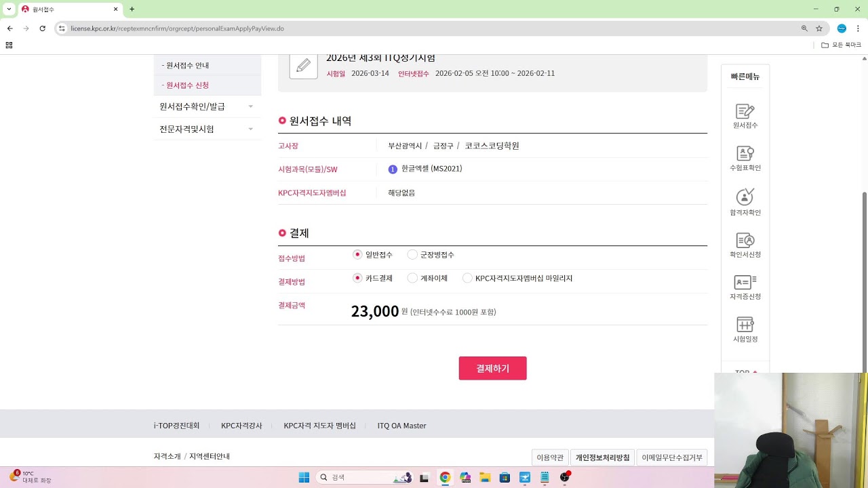Open i-TOP경진대회 footer link

click(176, 426)
